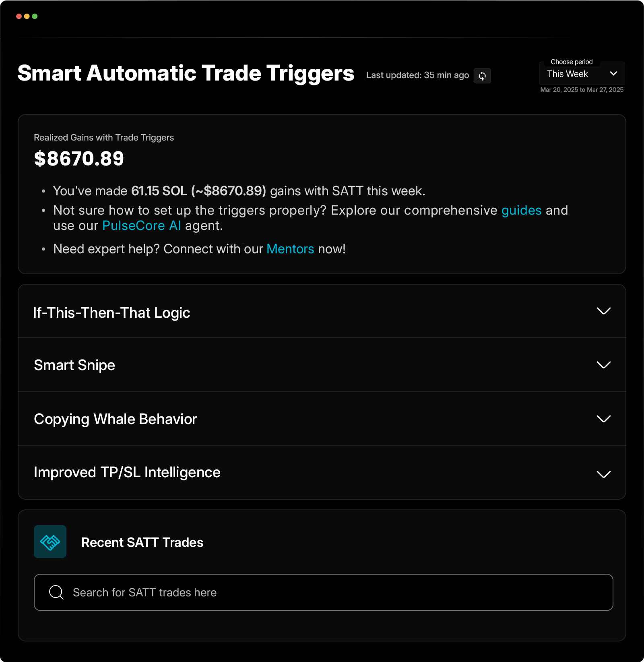Click the $8670.89 realized gains amount
Viewport: 644px width, 662px height.
(79, 159)
